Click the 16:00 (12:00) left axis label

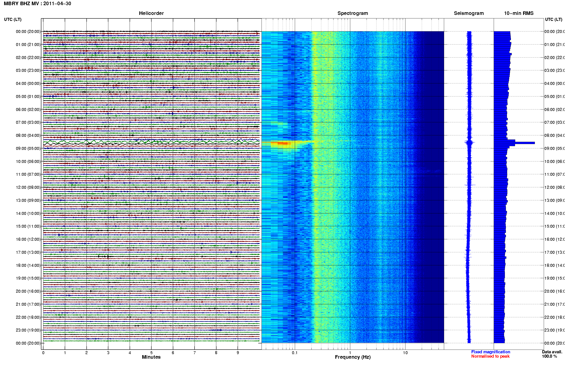(28, 239)
